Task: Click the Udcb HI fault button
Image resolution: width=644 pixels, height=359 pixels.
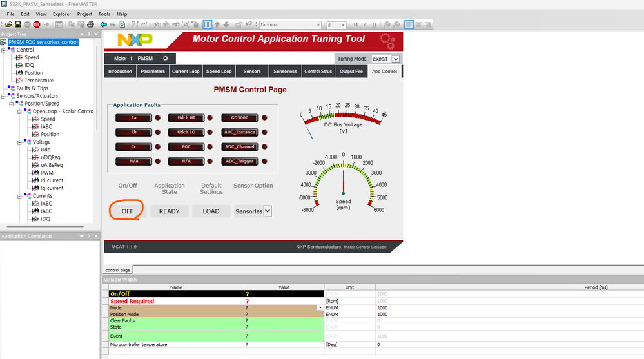Action: [x=186, y=118]
